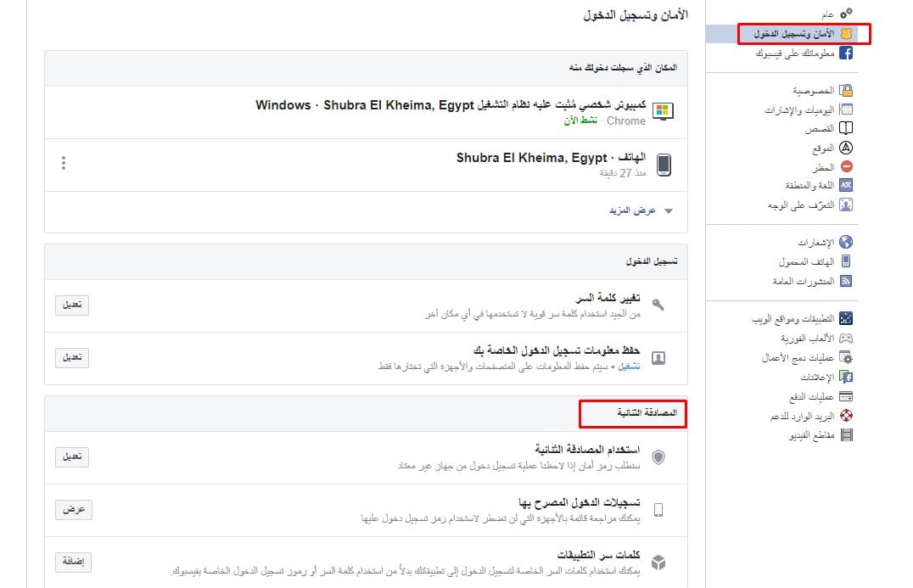Click the General settings gear icon

tap(846, 14)
